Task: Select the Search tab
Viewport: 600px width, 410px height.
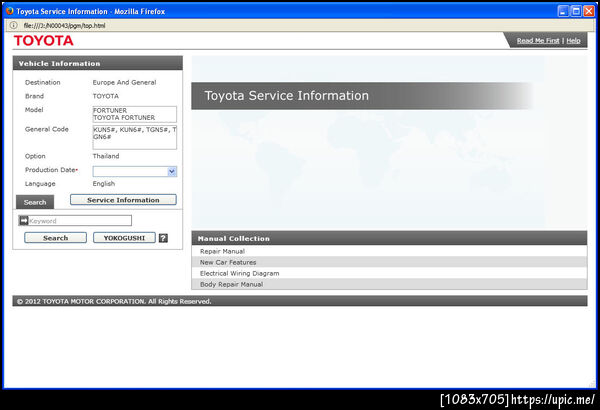Action: click(x=35, y=202)
